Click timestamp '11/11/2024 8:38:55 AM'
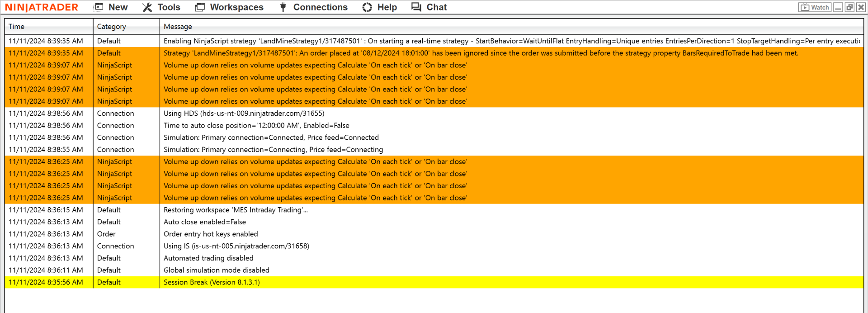The image size is (868, 313). point(46,150)
